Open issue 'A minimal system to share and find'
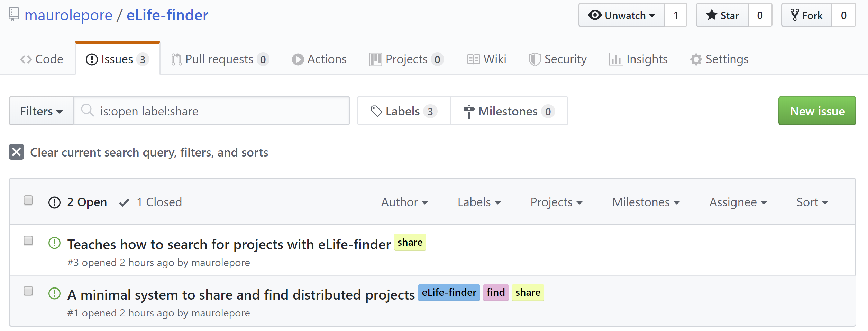The width and height of the screenshot is (868, 331). point(241,295)
